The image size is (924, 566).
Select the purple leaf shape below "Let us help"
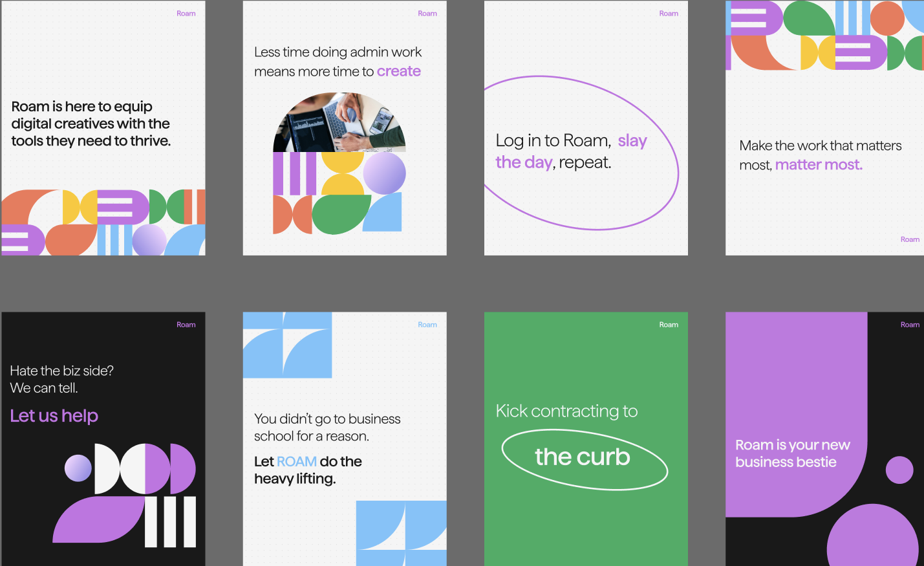(x=99, y=519)
